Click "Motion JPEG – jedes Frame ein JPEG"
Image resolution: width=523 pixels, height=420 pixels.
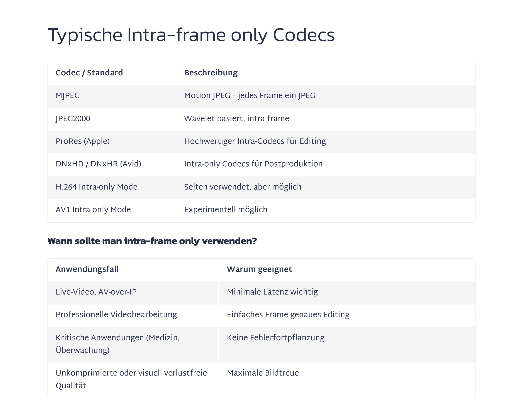click(x=250, y=96)
